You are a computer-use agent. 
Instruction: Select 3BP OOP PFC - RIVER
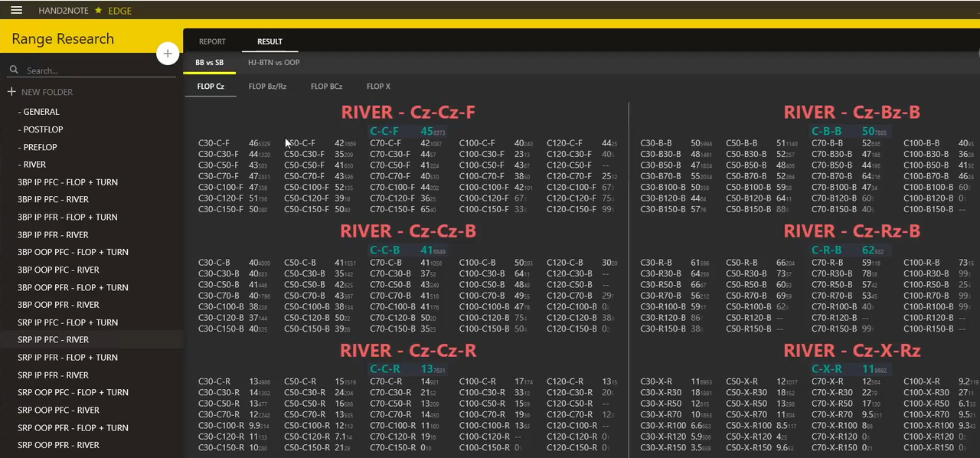pos(58,270)
